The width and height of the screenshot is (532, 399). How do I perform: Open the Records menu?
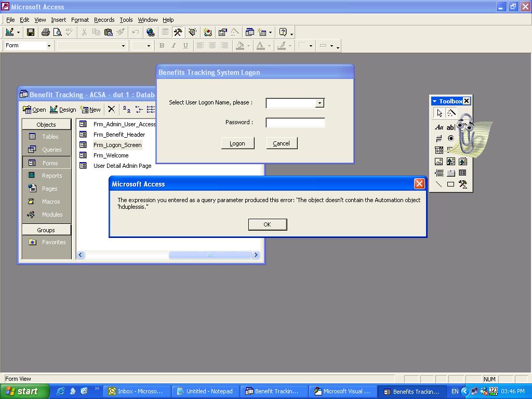(104, 20)
